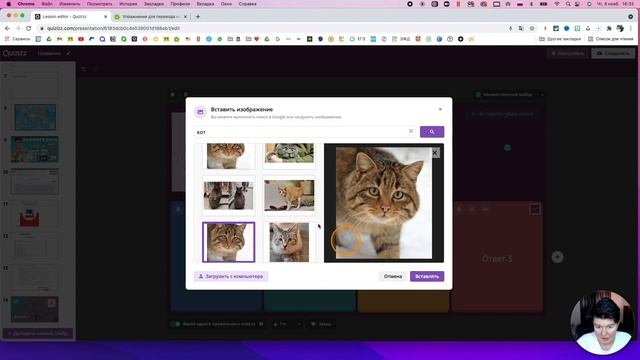
Task: Click the Отмена button
Action: [x=393, y=276]
